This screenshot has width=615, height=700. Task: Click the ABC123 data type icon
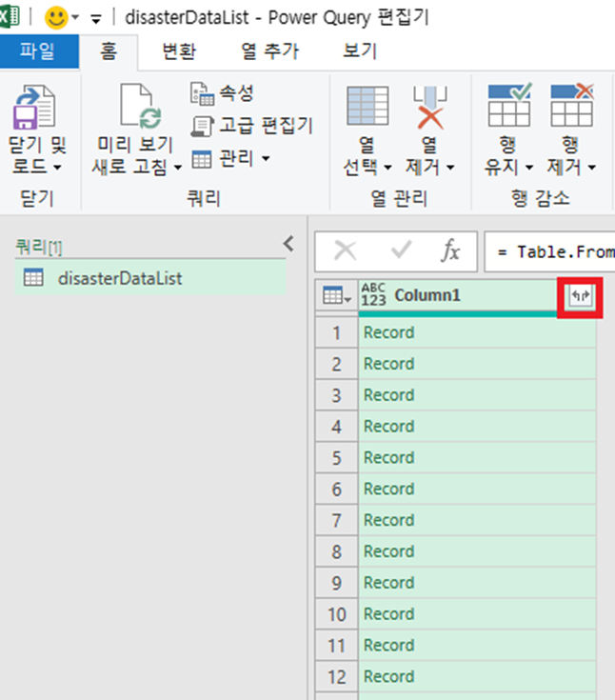pyautogui.click(x=373, y=294)
